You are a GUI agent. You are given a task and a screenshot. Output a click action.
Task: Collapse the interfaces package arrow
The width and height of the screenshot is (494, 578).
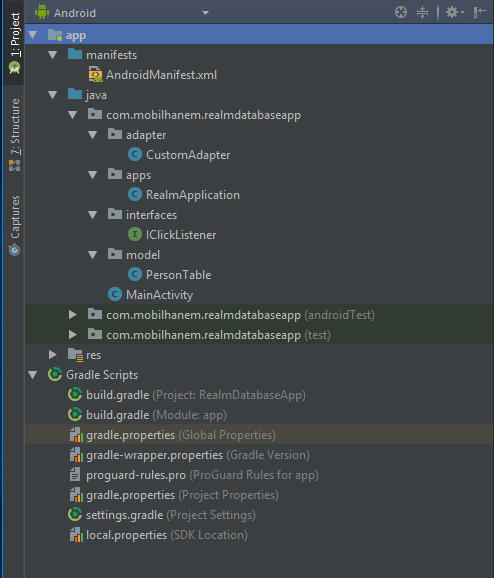93,215
